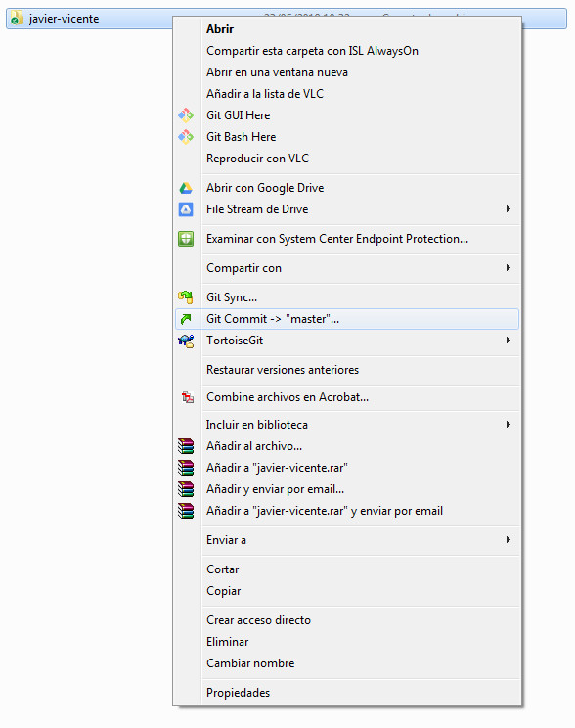
Task: Choose Abrir from the context menu
Action: click(347, 29)
